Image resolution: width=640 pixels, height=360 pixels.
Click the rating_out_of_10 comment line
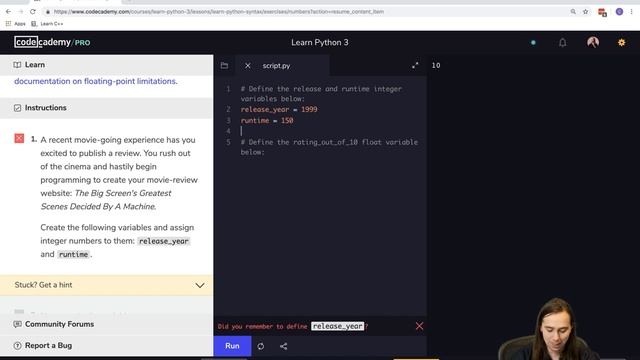[329, 147]
